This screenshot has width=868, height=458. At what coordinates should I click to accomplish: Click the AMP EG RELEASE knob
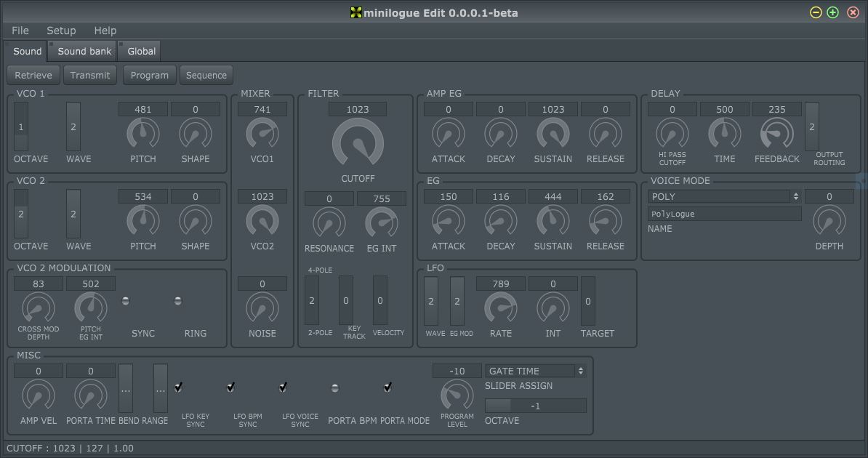coord(605,134)
